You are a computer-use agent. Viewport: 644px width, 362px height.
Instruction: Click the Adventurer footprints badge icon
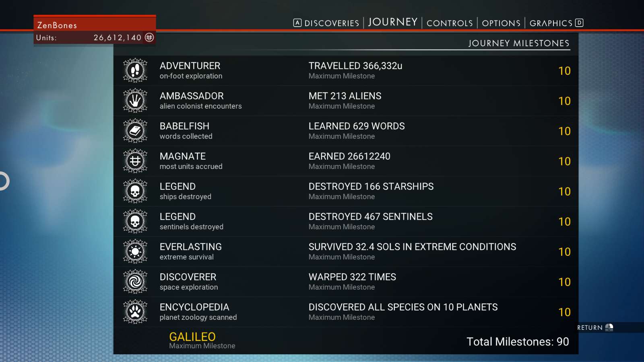point(135,70)
